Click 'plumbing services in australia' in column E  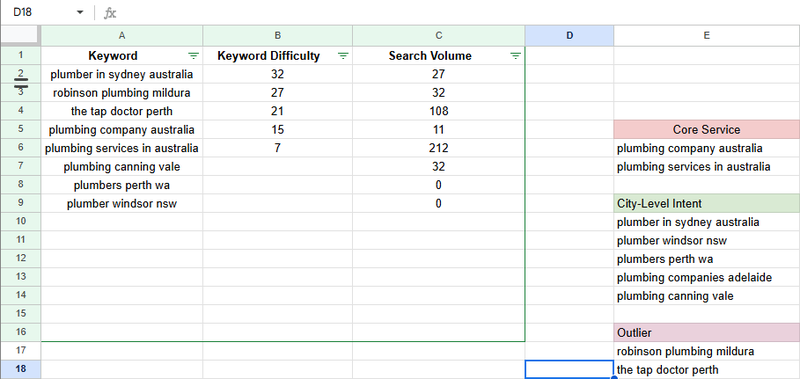(x=707, y=166)
